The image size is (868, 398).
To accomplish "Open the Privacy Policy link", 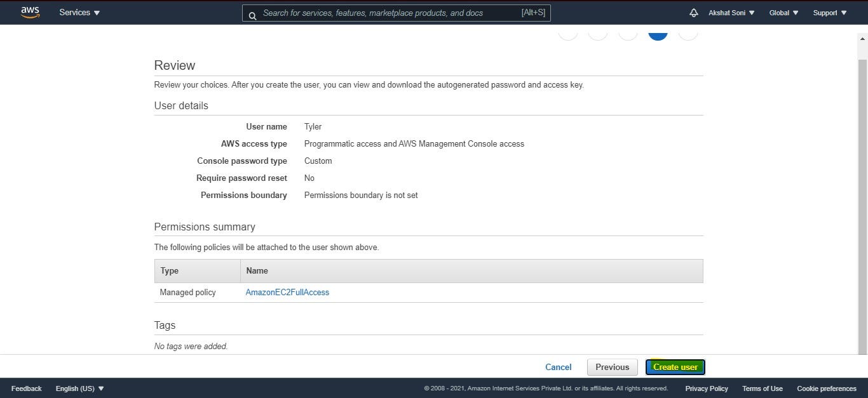I will click(707, 388).
